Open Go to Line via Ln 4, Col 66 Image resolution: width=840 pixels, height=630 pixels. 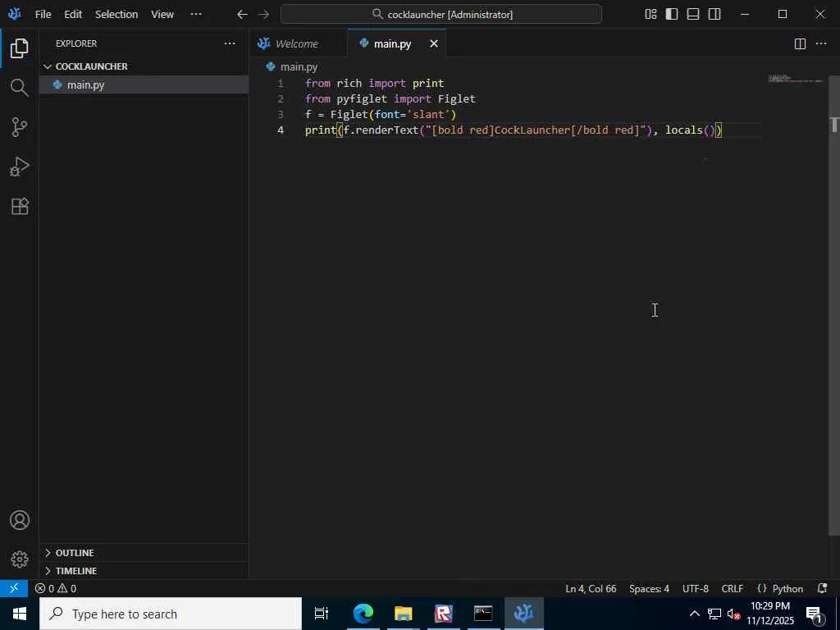coord(591,588)
